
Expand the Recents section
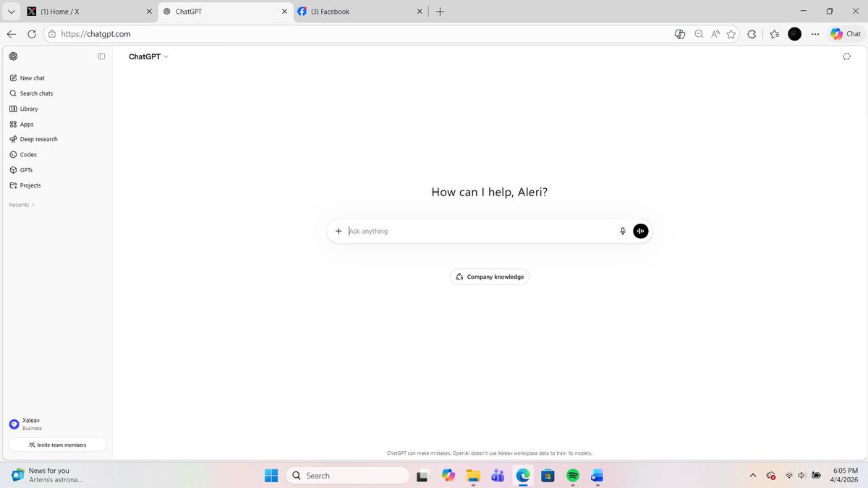[22, 205]
